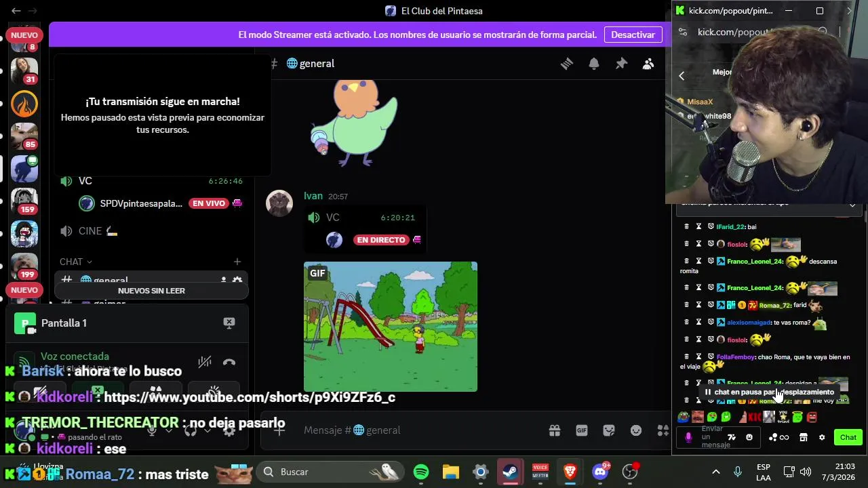
Task: Open server with 85 notification badge
Action: click(x=24, y=136)
